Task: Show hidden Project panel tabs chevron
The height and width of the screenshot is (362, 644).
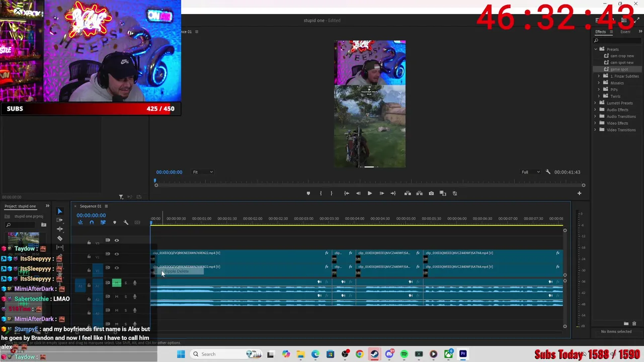Action: click(x=47, y=206)
